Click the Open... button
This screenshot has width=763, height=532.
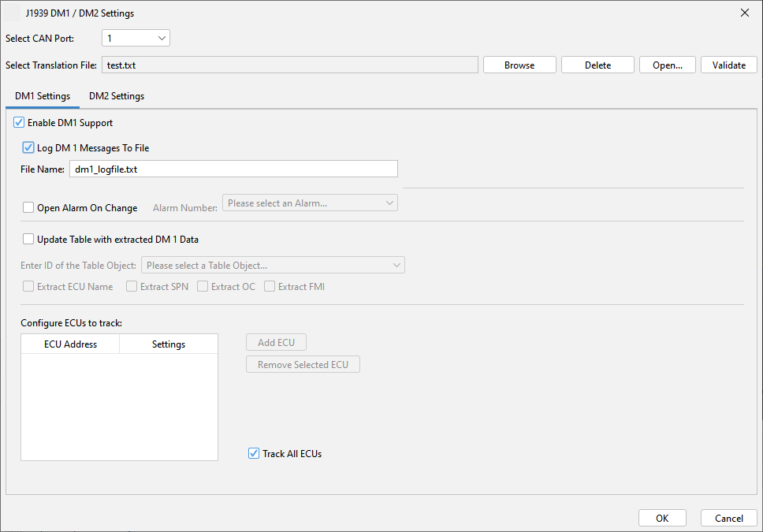point(667,65)
